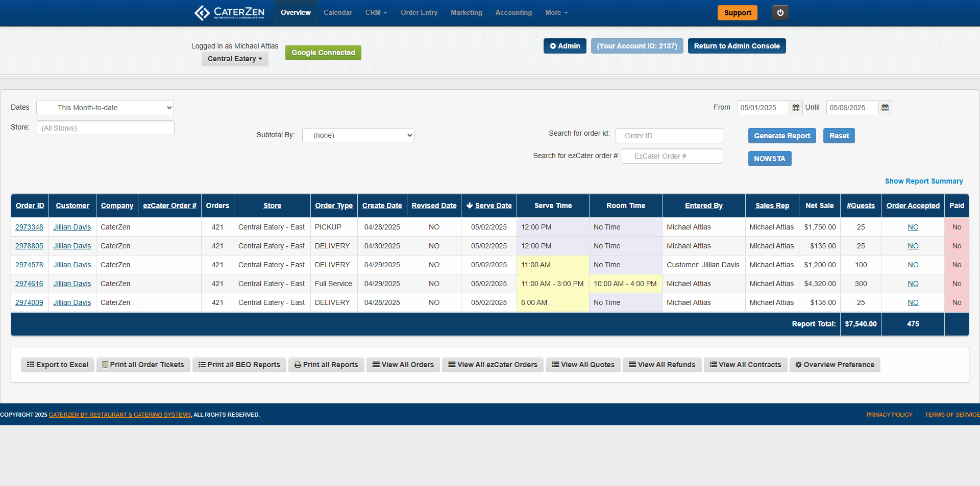Open Overview Preference gear button

835,365
